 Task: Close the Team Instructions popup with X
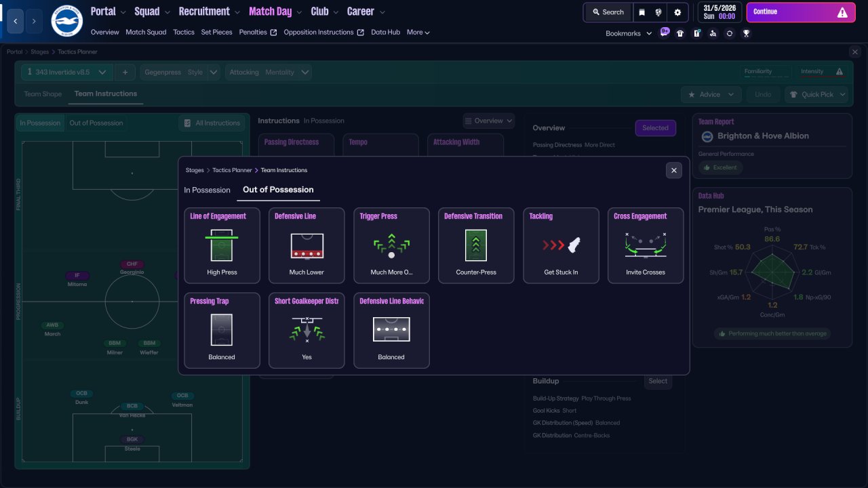[x=673, y=170]
